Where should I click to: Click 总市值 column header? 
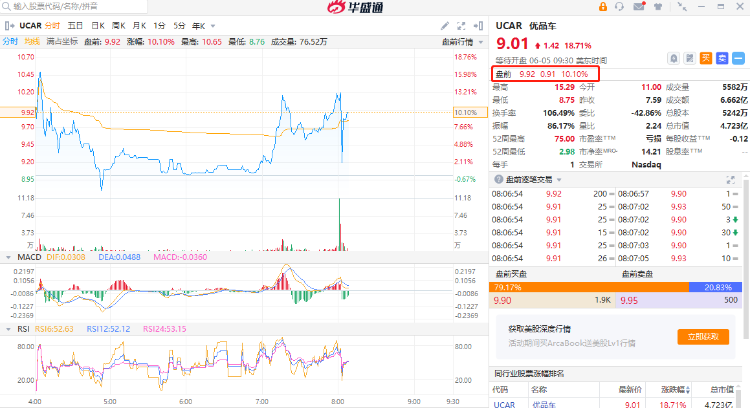point(722,390)
